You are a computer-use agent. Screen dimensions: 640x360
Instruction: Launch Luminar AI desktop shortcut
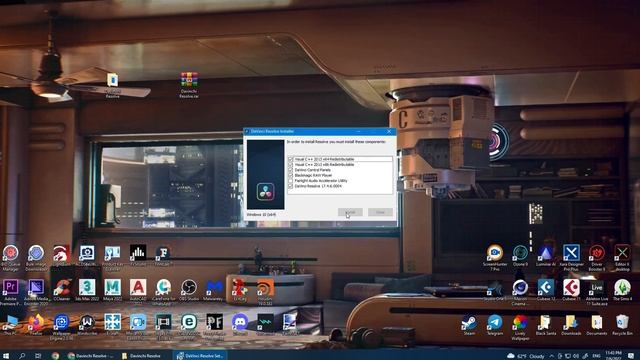click(546, 256)
